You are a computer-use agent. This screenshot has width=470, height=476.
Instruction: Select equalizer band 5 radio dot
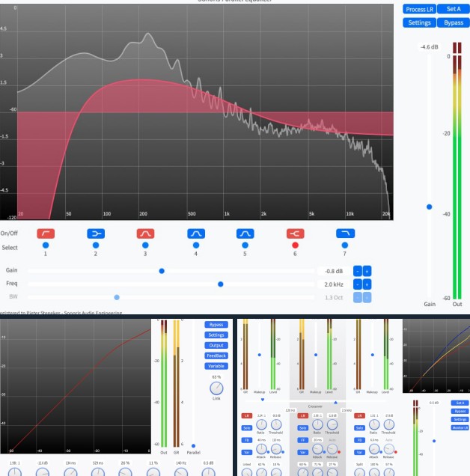(x=245, y=245)
